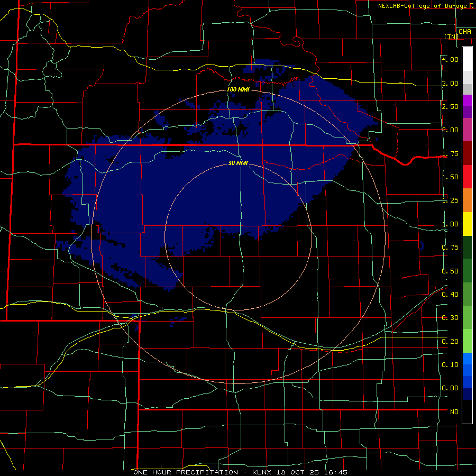Select the 4.00 legend value

(450, 59)
